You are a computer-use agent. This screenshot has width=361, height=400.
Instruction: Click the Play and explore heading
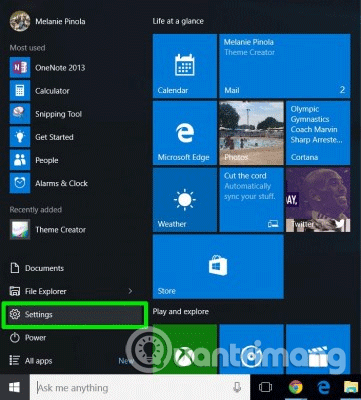tap(181, 312)
